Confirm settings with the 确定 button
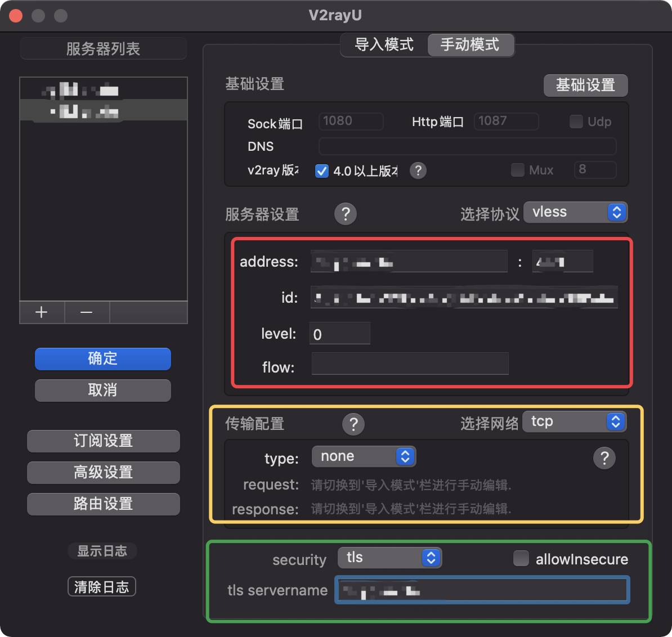Screen dimensions: 672x637 tap(102, 358)
